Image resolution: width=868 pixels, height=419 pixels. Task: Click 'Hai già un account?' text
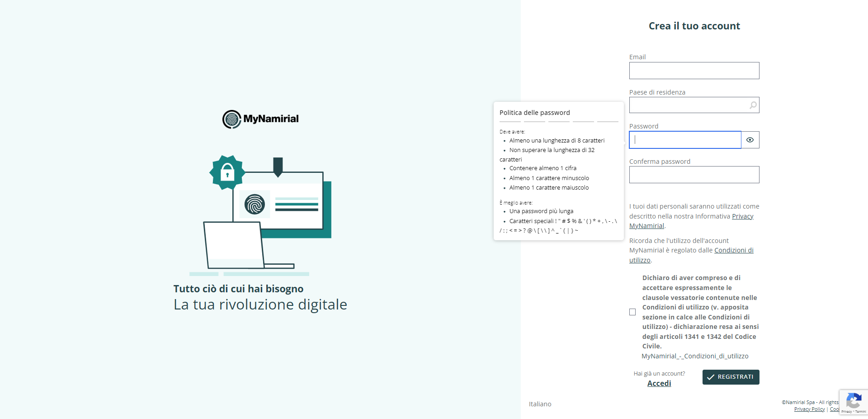click(659, 374)
